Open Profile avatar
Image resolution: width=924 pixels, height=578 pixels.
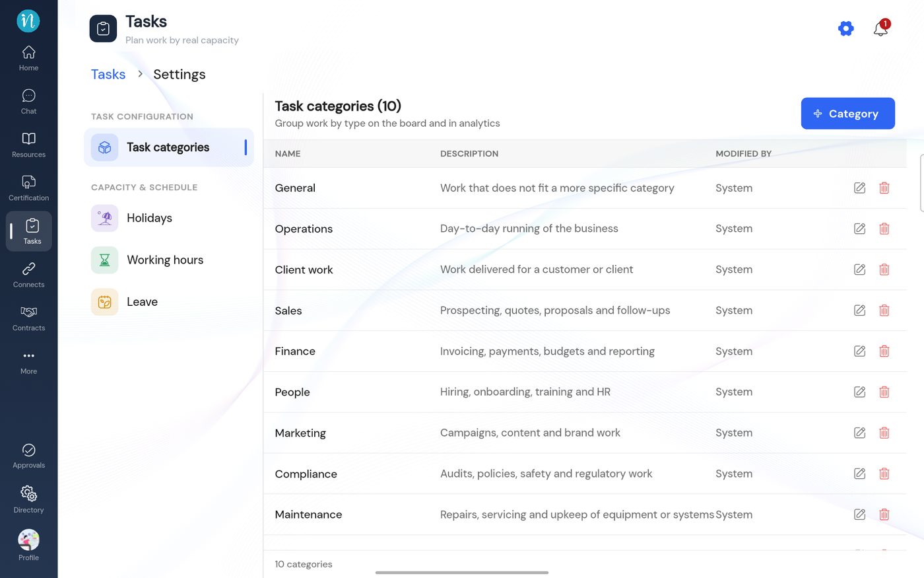point(28,545)
